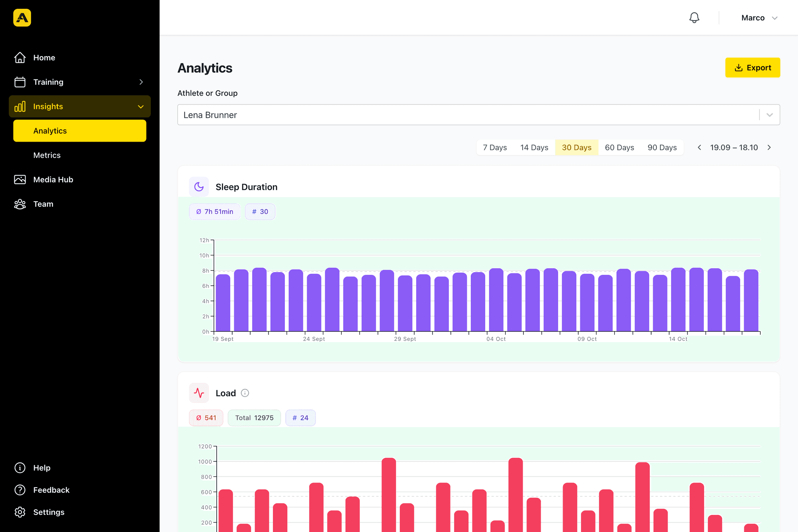The width and height of the screenshot is (798, 532).
Task: Click the Training calendar icon
Action: tap(20, 82)
